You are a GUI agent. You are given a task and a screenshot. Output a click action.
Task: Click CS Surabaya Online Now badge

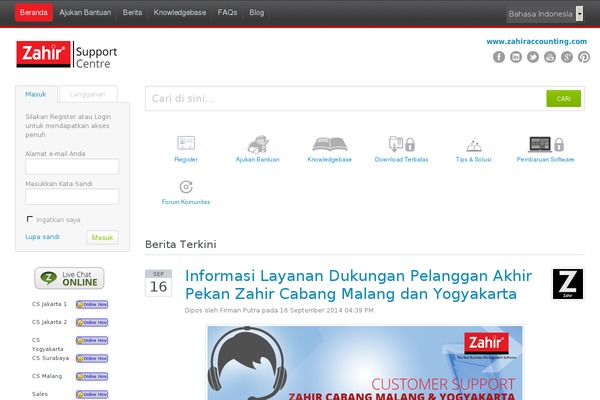(x=92, y=358)
